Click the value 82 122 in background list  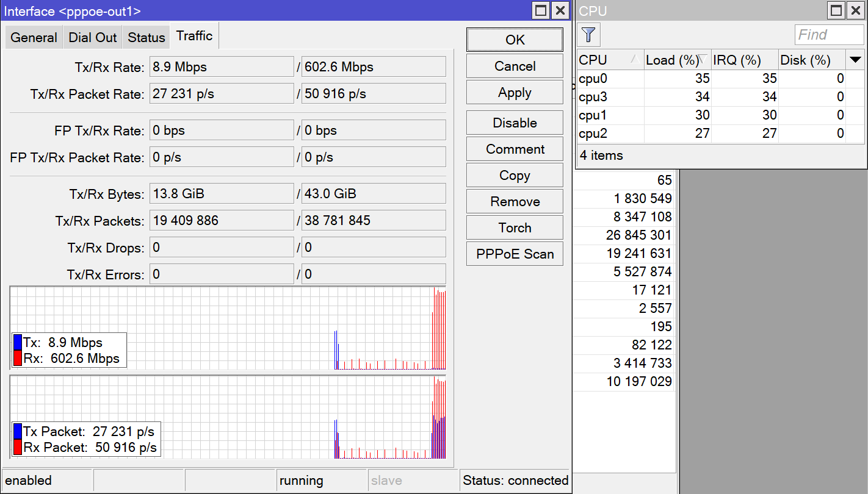click(x=652, y=345)
